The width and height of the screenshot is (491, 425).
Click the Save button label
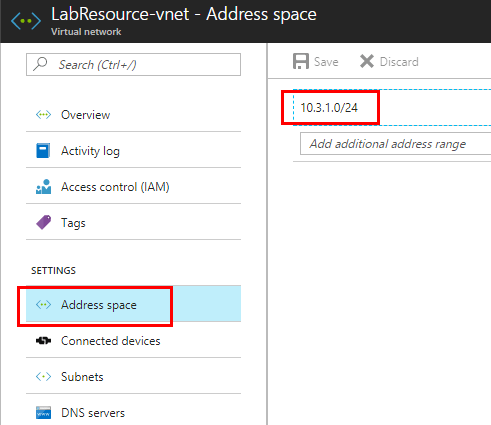(x=326, y=62)
